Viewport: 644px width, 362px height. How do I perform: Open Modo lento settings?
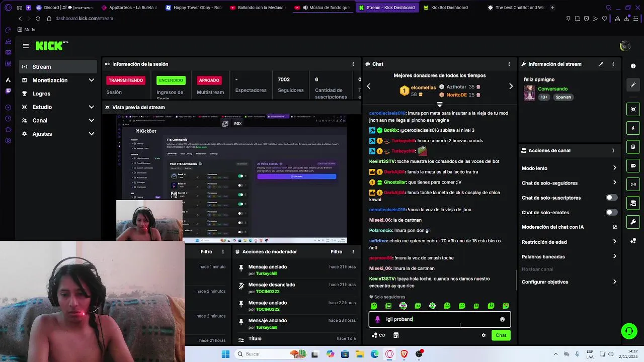(x=569, y=168)
